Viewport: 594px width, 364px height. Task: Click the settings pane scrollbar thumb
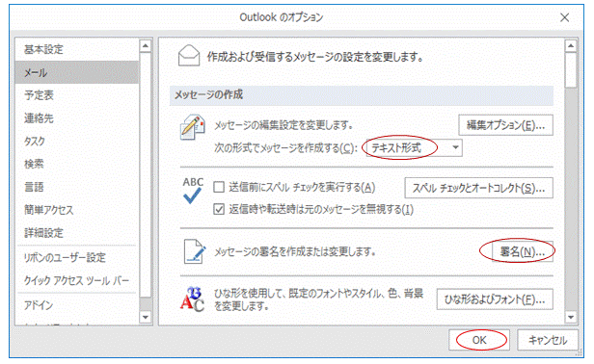tap(571, 70)
